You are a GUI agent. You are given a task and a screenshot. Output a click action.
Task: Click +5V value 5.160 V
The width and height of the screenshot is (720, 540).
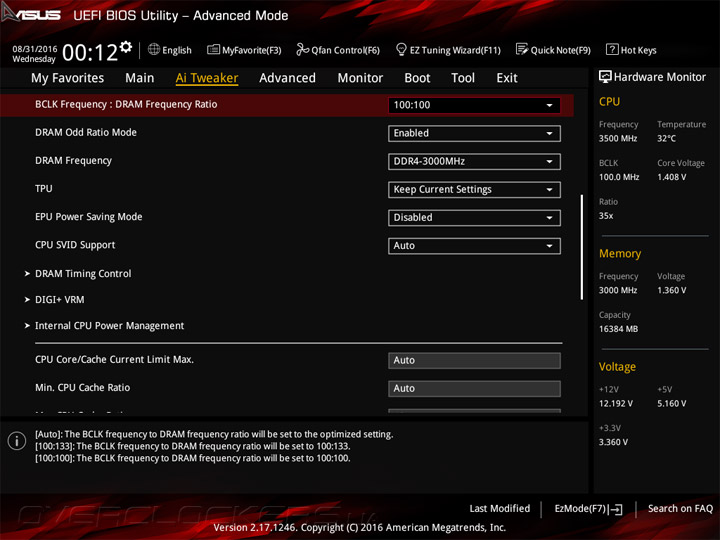(x=671, y=404)
